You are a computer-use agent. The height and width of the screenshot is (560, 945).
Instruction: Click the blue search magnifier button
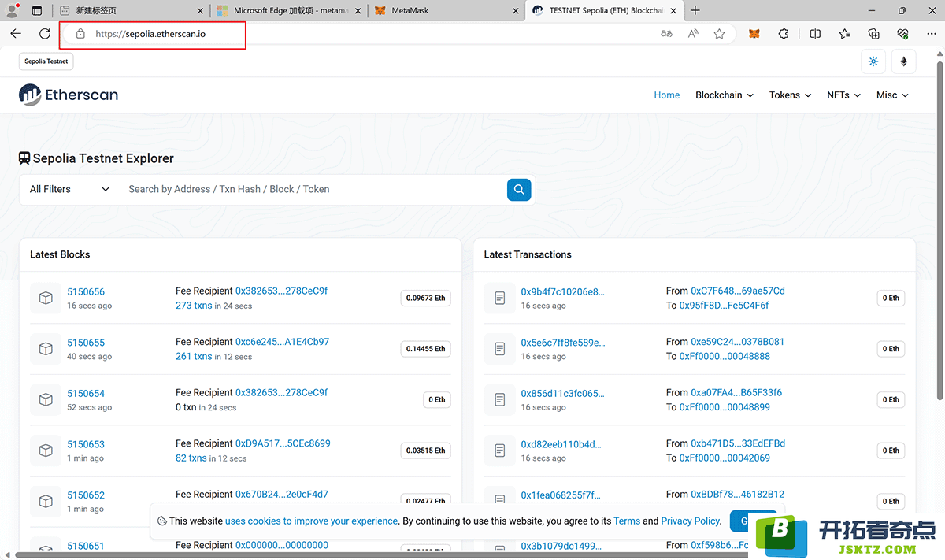(x=519, y=189)
